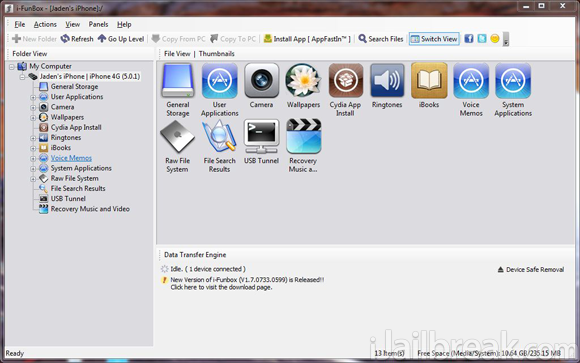Viewport: 580px width, 363px height.
Task: Select General Storage in the folder tree
Action: coord(74,87)
